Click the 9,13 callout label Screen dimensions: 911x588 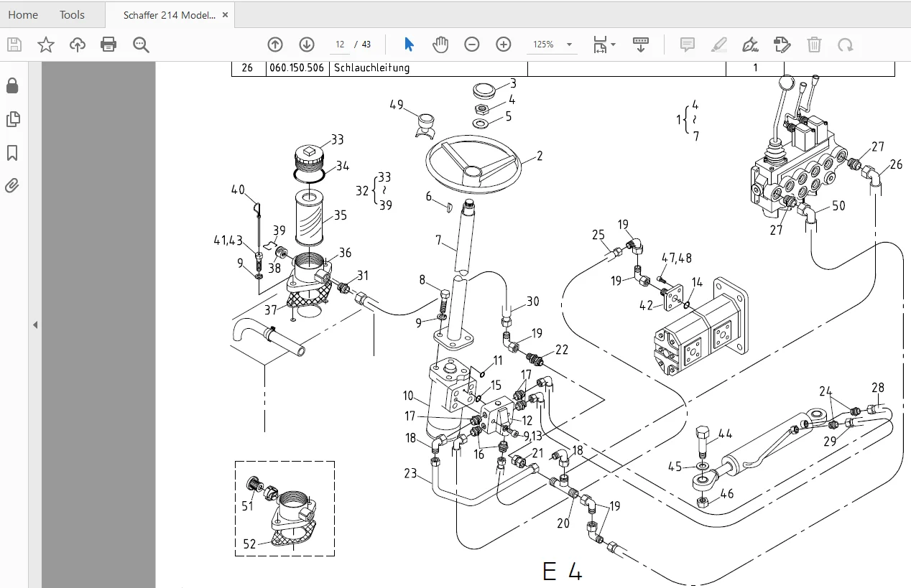point(535,435)
